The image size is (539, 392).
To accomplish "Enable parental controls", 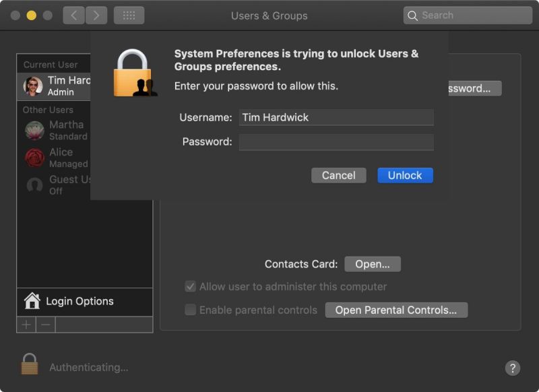I will tap(191, 310).
